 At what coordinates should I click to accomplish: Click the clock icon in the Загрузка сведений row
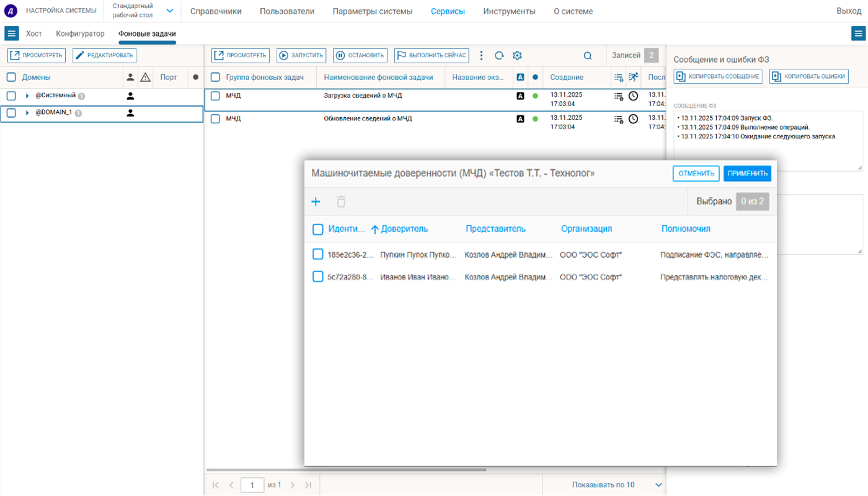pyautogui.click(x=633, y=96)
